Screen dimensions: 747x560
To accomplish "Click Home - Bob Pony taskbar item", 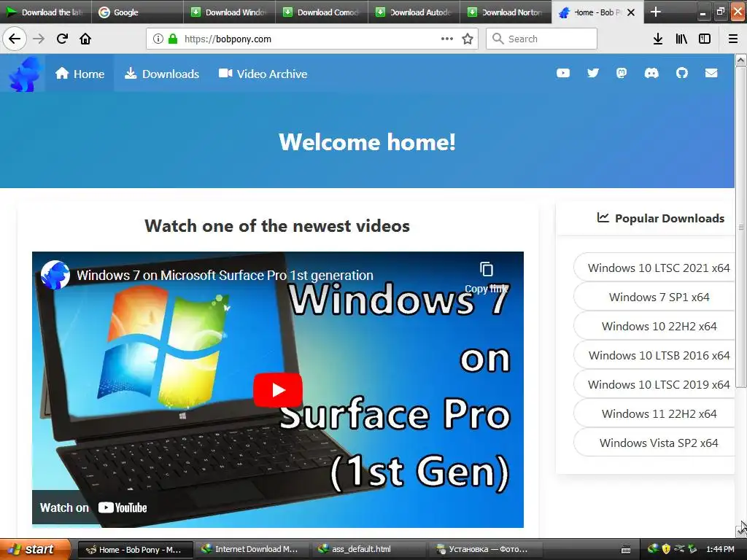I will click(136, 549).
